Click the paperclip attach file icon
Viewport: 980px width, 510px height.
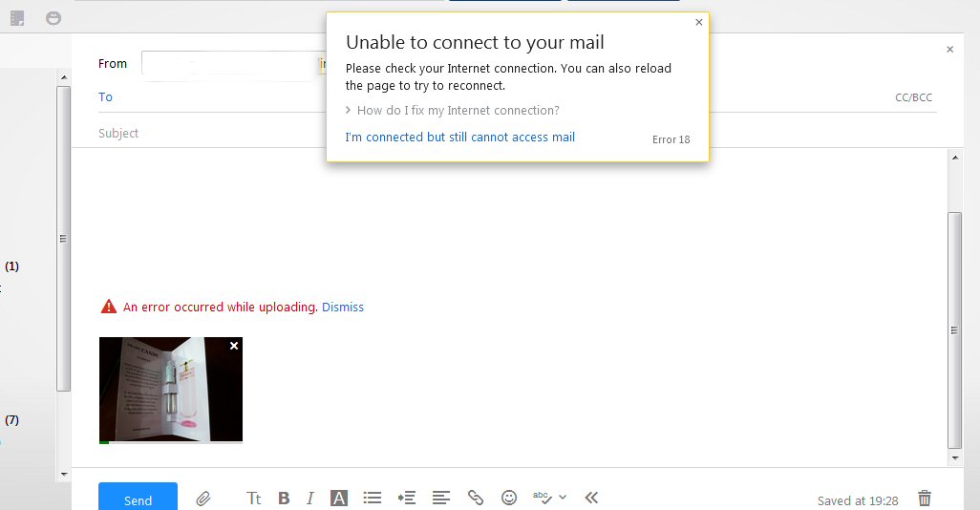point(203,499)
